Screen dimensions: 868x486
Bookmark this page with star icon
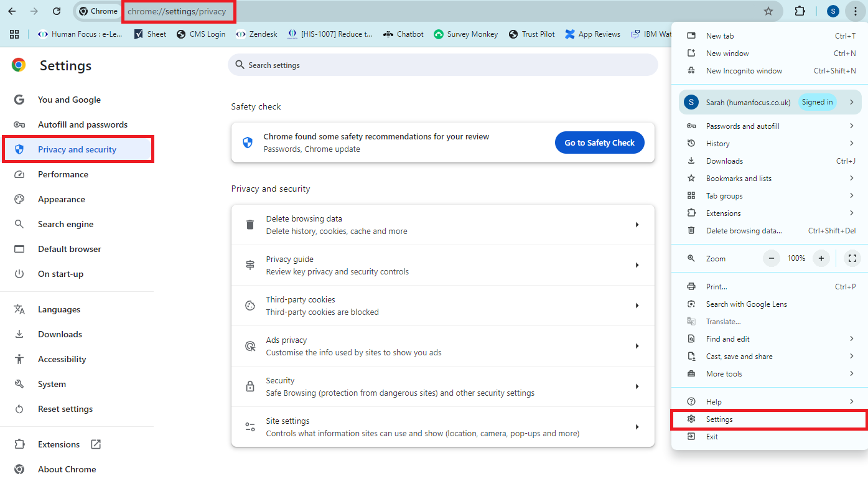768,11
